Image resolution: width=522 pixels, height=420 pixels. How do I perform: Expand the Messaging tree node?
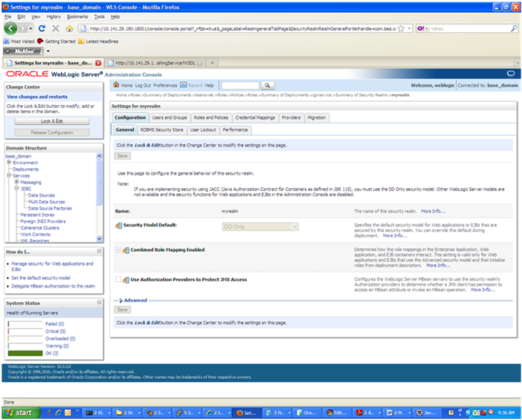coord(16,182)
